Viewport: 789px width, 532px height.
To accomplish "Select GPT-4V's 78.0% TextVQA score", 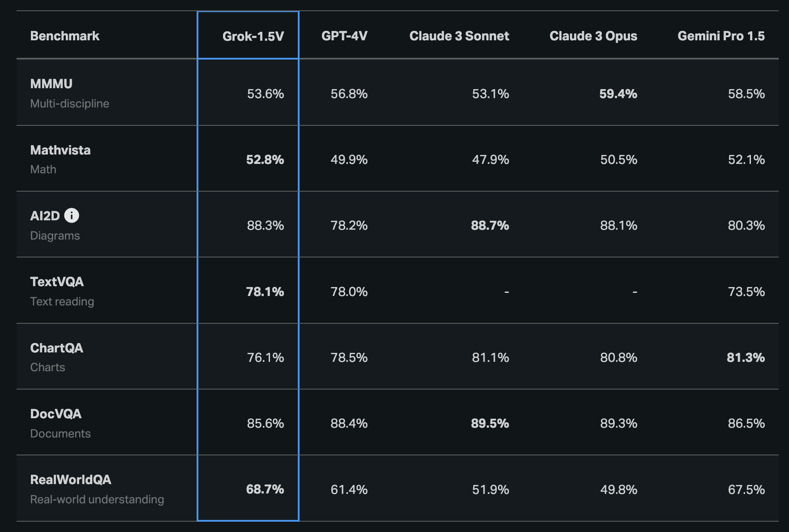I will [x=349, y=292].
